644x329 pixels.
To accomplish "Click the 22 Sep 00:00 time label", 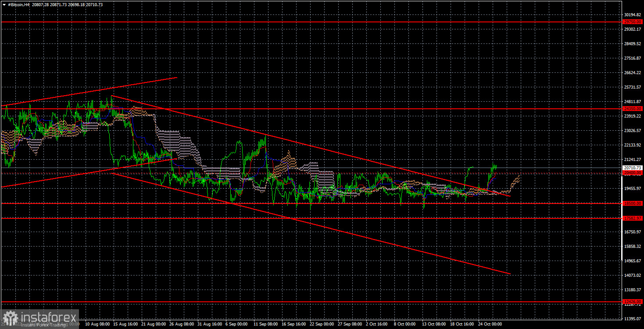I will click(x=322, y=324).
